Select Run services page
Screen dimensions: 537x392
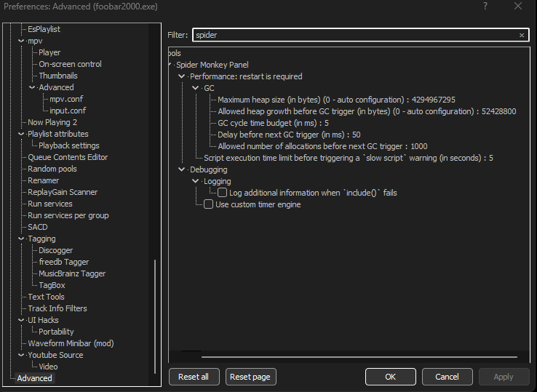tap(50, 204)
